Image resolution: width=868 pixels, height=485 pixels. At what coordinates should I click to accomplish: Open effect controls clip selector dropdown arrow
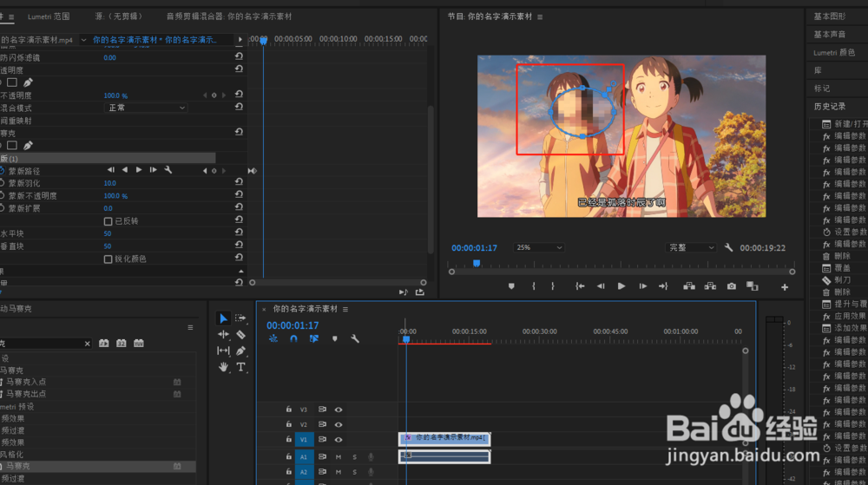[x=83, y=40]
